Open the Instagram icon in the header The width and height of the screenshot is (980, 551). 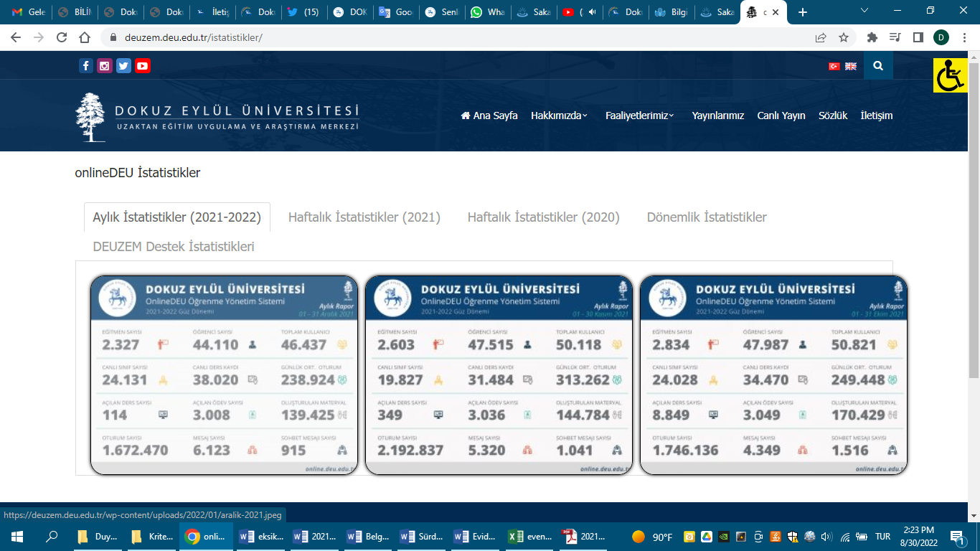click(x=105, y=65)
